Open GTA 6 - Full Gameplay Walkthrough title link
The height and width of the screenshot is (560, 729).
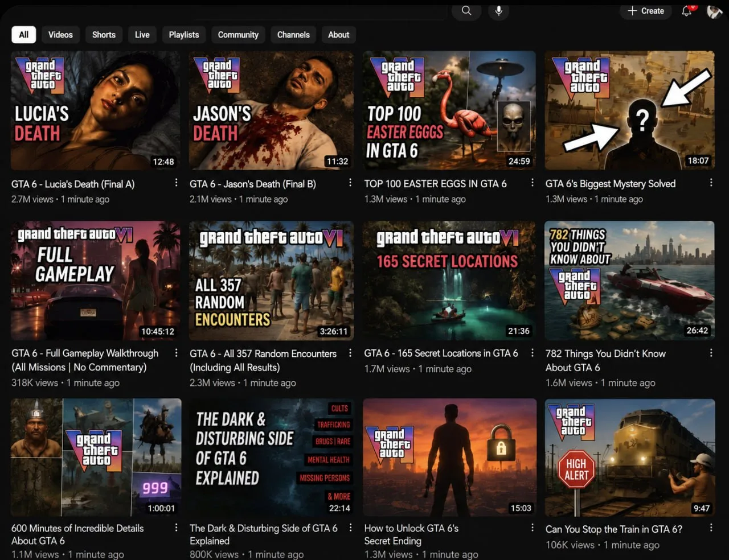point(85,360)
